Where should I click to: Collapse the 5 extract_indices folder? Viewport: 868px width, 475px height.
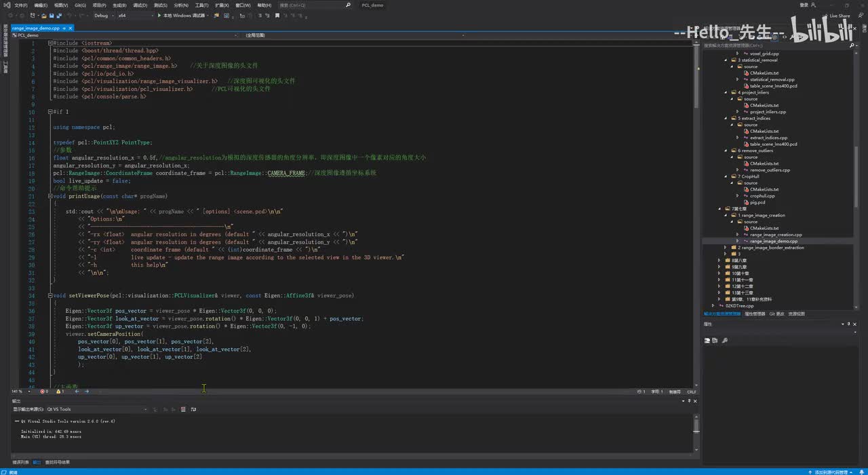(x=725, y=118)
